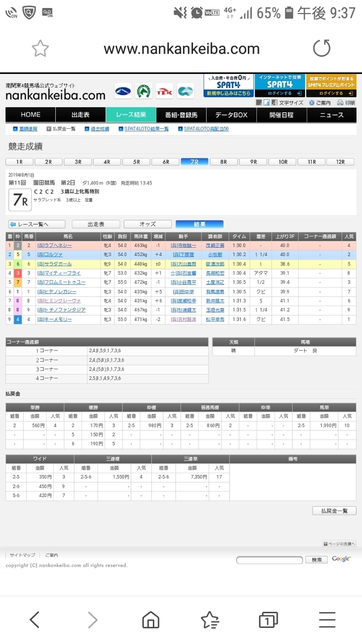362x644 pixels.
Task: Open ニュース menu tab
Action: [331, 115]
